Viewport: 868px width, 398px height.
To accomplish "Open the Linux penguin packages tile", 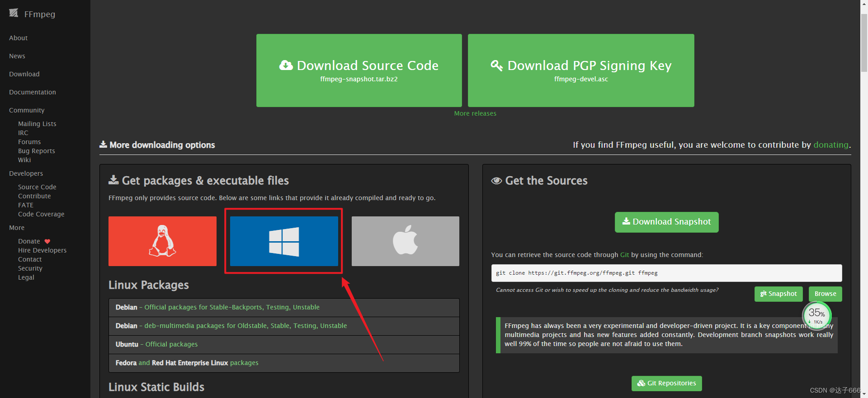I will pyautogui.click(x=162, y=241).
